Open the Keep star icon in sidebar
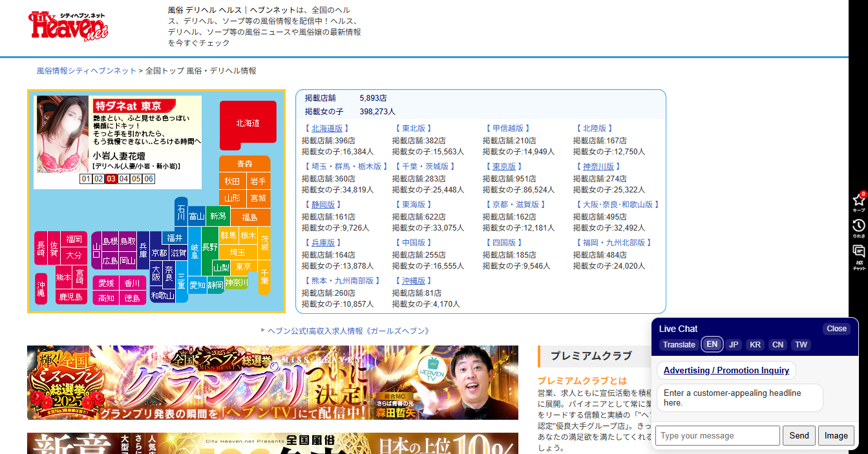The height and width of the screenshot is (454, 868). [858, 201]
